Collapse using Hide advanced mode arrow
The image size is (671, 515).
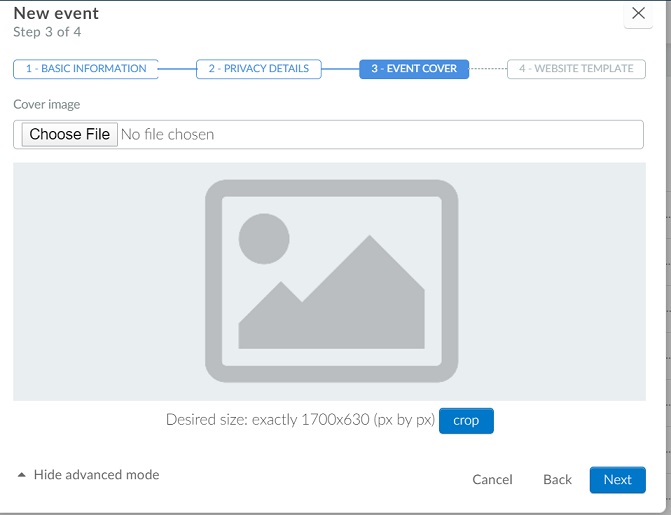21,475
